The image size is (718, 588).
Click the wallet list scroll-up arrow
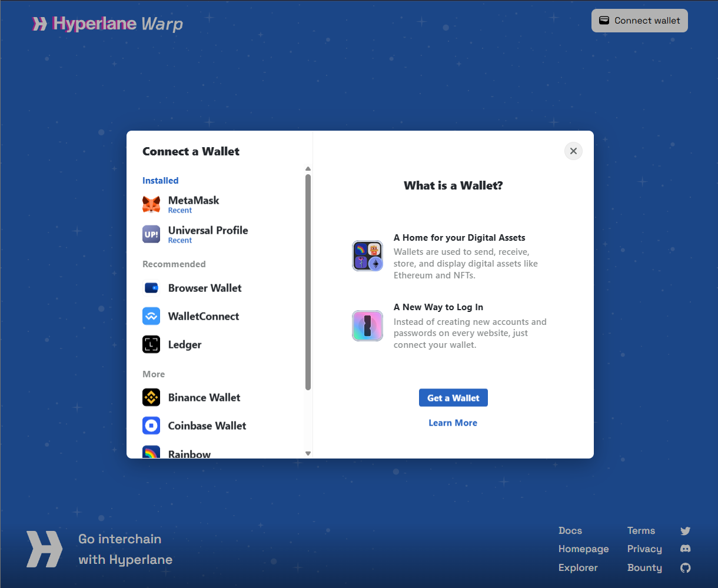coord(308,169)
